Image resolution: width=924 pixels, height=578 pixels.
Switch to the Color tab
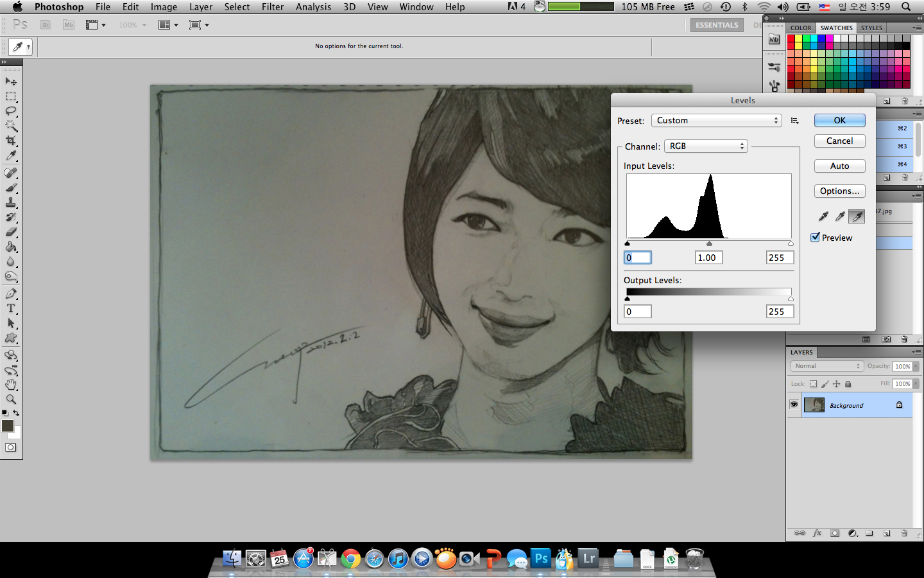click(801, 28)
